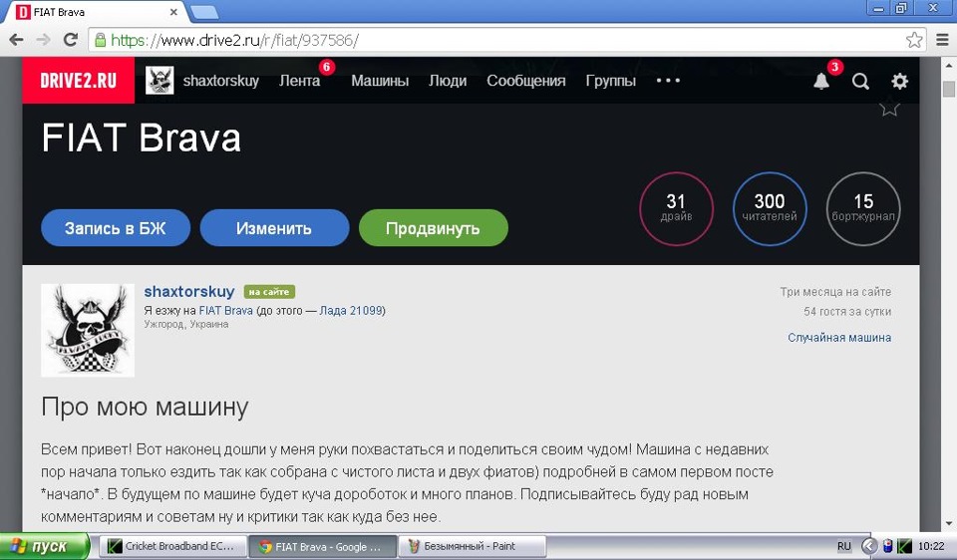Image resolution: width=957 pixels, height=560 pixels.
Task: Click the browser forward arrow
Action: [43, 40]
